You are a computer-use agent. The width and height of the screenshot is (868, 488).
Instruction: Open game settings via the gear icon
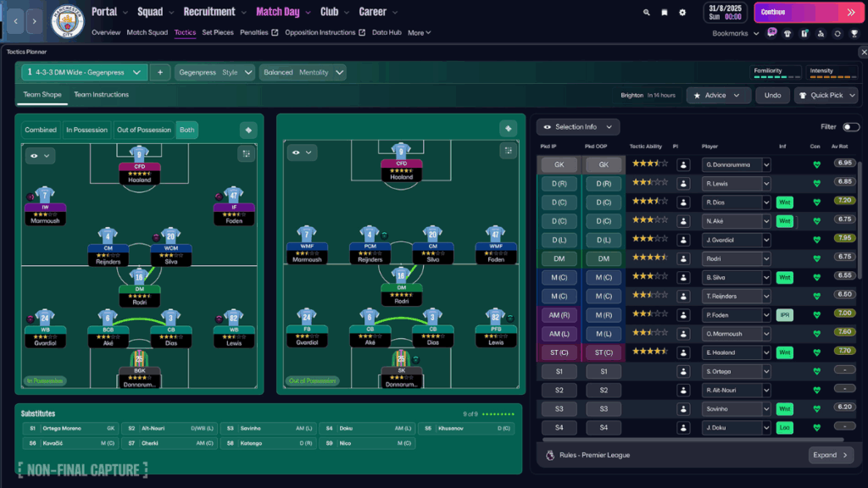pos(682,12)
